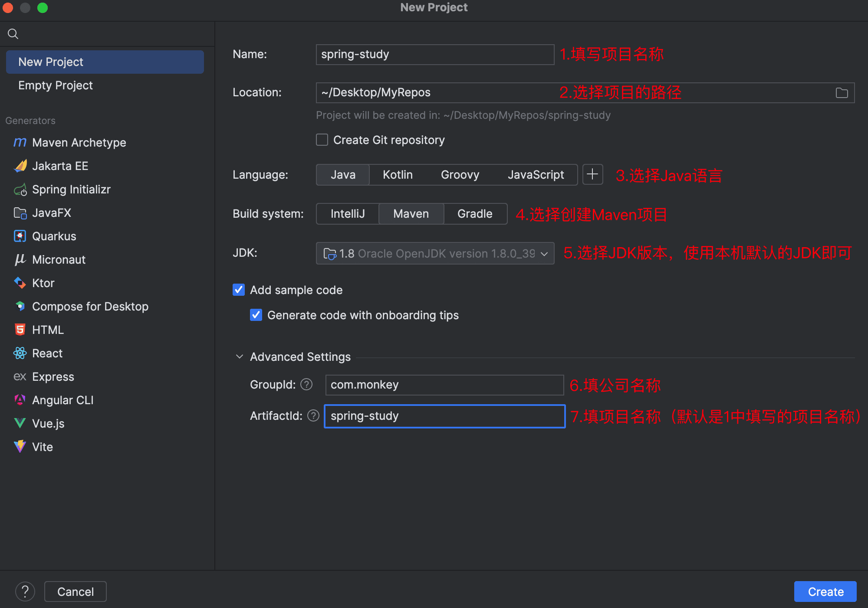Click the Quarkus logo icon
The image size is (868, 608).
(20, 236)
